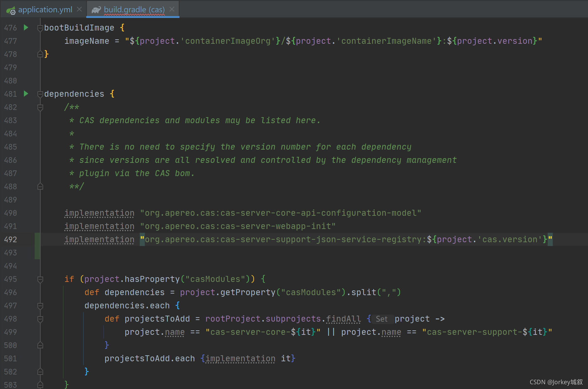Click "cas-server-core-${it}" string
The height and width of the screenshot is (389, 588).
[263, 332]
